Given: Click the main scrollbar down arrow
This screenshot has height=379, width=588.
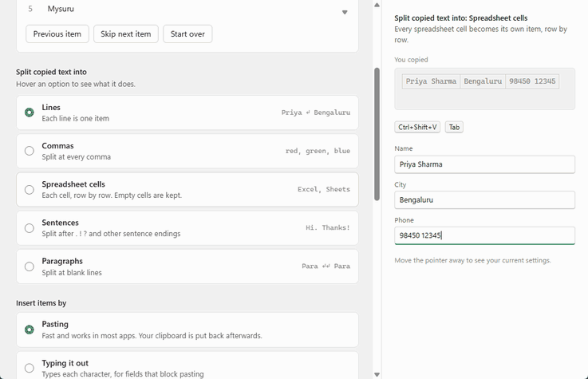Looking at the screenshot, I should pyautogui.click(x=377, y=374).
